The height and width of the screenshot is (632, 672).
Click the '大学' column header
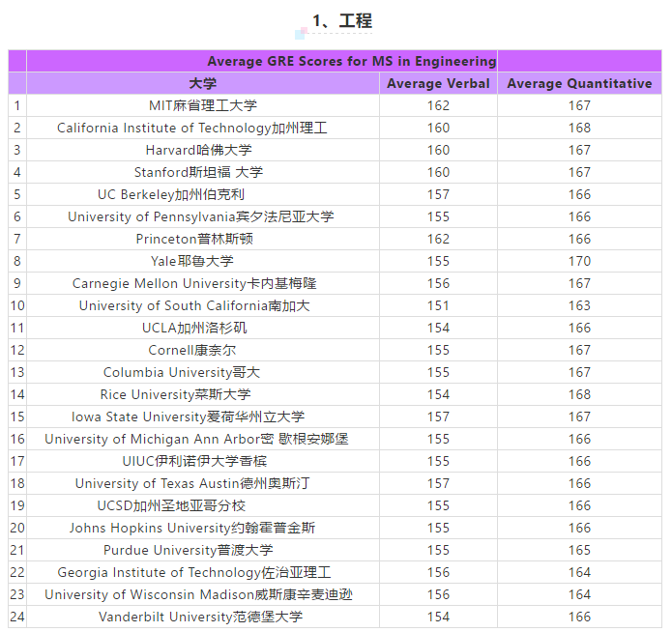pos(203,83)
